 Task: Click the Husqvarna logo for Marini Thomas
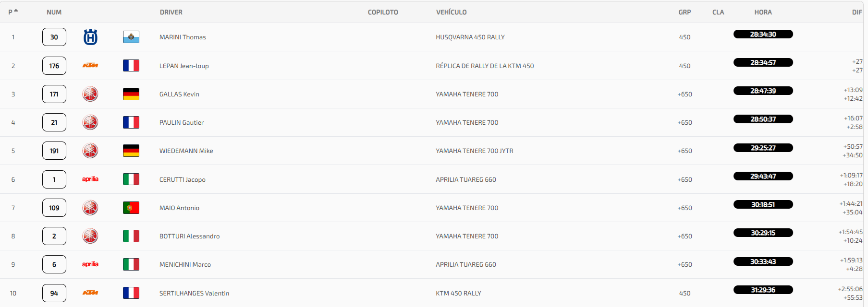(x=90, y=37)
